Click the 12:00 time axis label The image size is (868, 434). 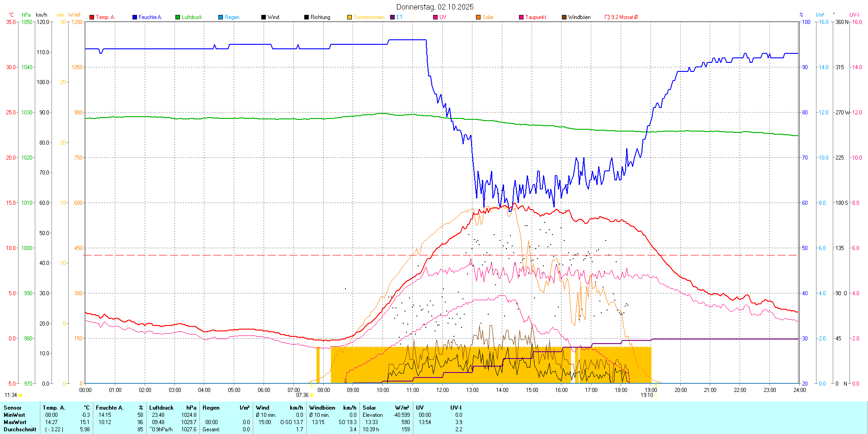[x=442, y=390]
